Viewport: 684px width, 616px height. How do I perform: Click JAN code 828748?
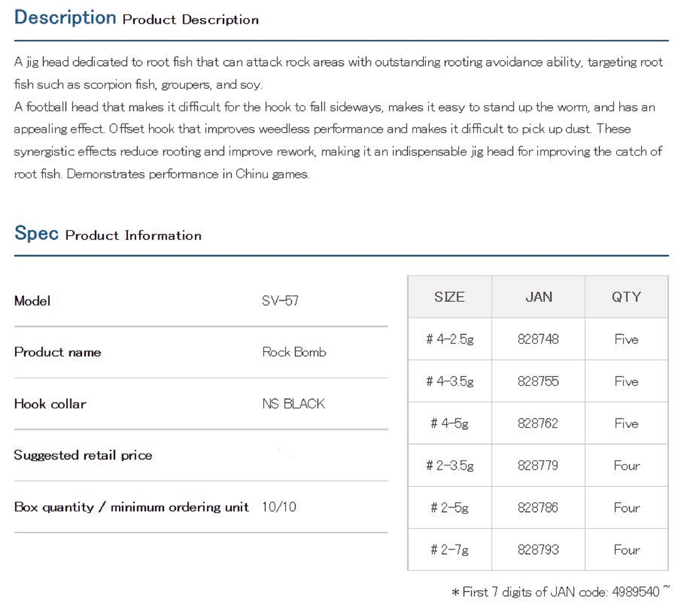pos(538,339)
